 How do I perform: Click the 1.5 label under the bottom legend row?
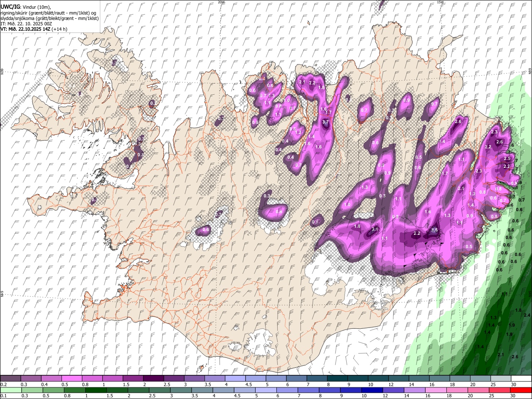[110, 396]
